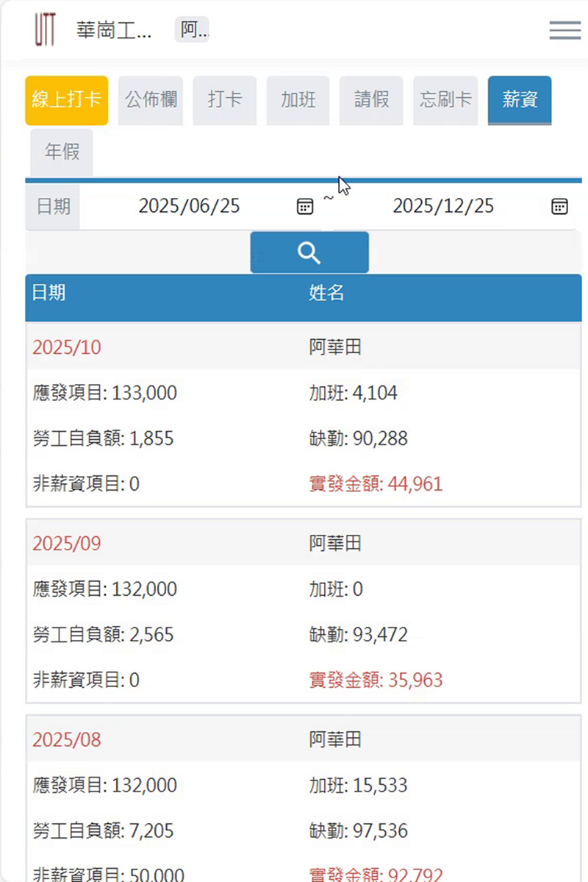
Task: Click 應發項目: 132,000 in 2025/09 record
Action: 104,589
